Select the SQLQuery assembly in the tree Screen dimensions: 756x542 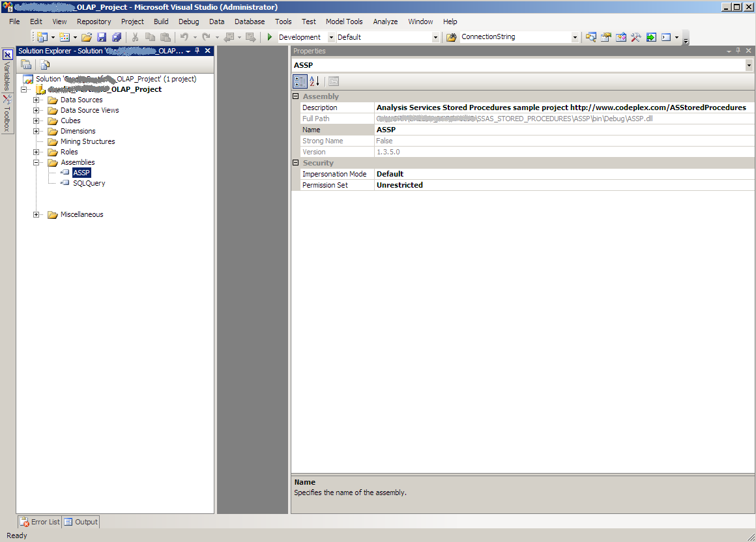(x=89, y=183)
